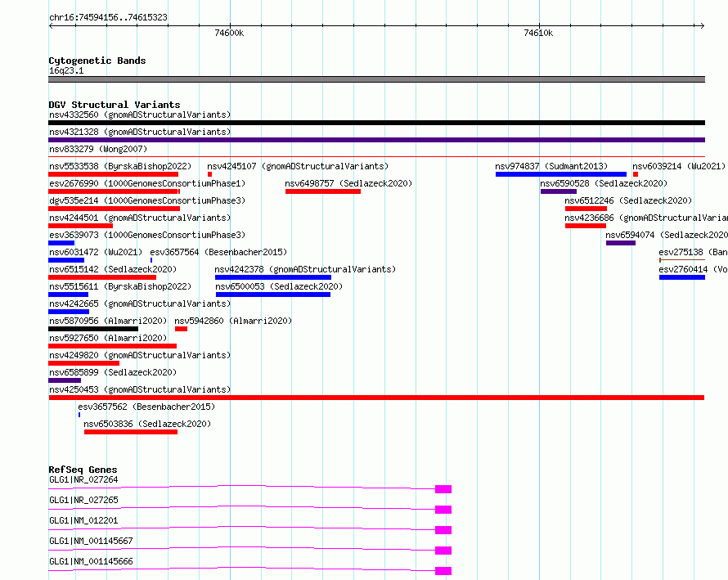Select the nsv4245107 gnomAD variant label
728x580 pixels.
click(298, 166)
